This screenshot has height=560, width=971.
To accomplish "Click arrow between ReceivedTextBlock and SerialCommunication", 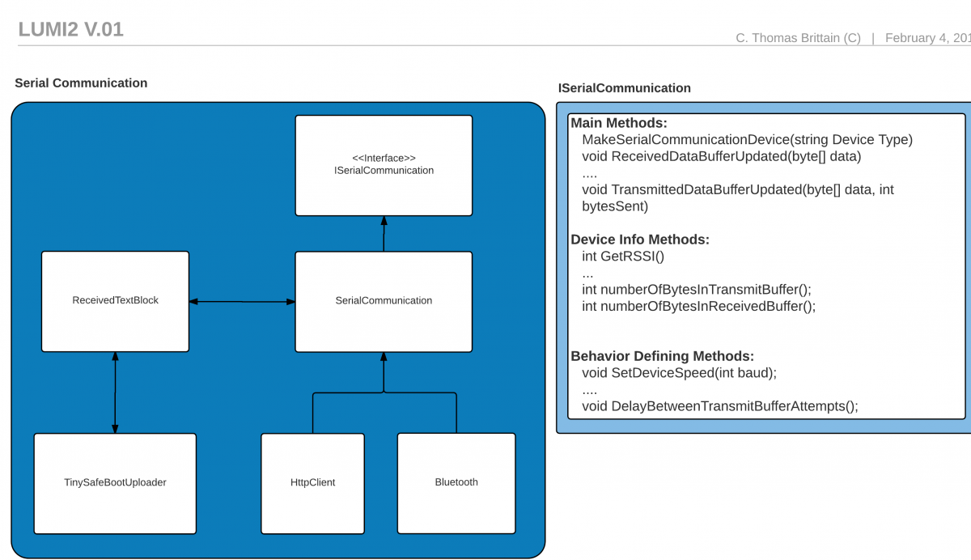I will coord(242,302).
